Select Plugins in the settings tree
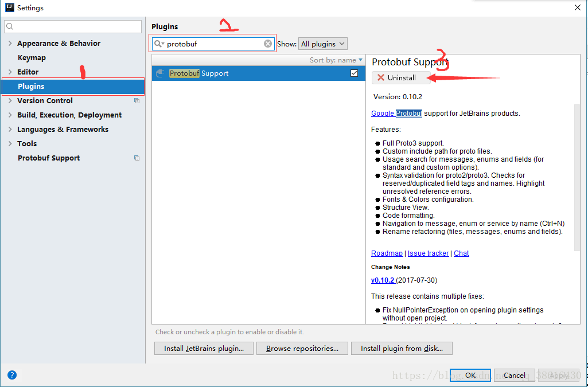 click(73, 87)
